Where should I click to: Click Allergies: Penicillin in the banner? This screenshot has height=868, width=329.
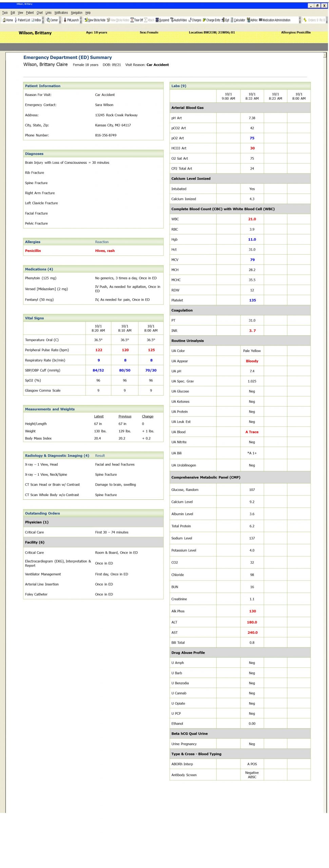pos(296,33)
